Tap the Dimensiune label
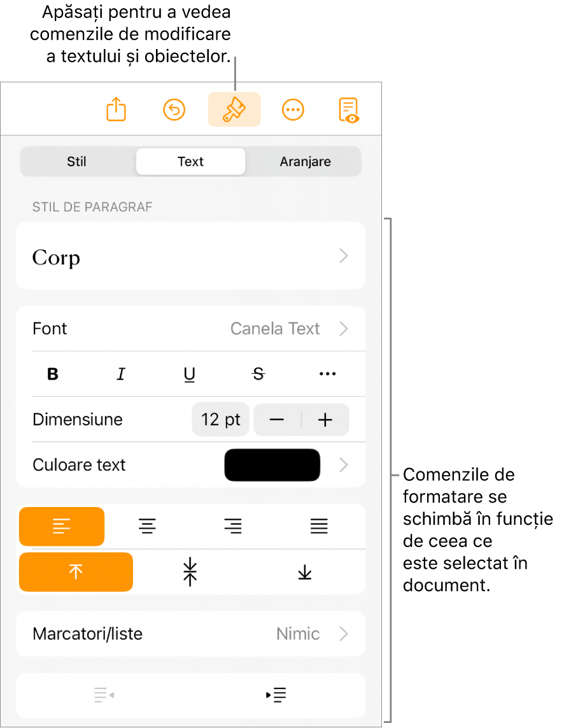This screenshot has height=728, width=571. point(78,420)
